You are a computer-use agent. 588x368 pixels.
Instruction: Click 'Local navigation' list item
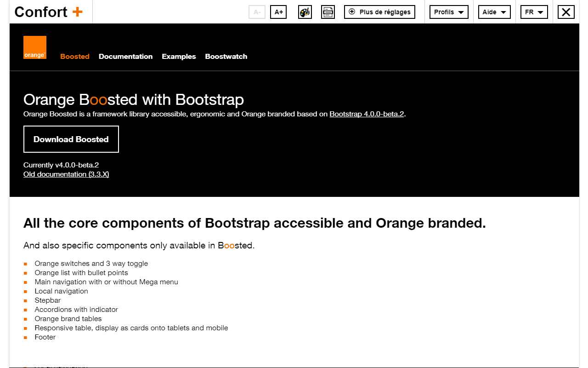point(62,291)
